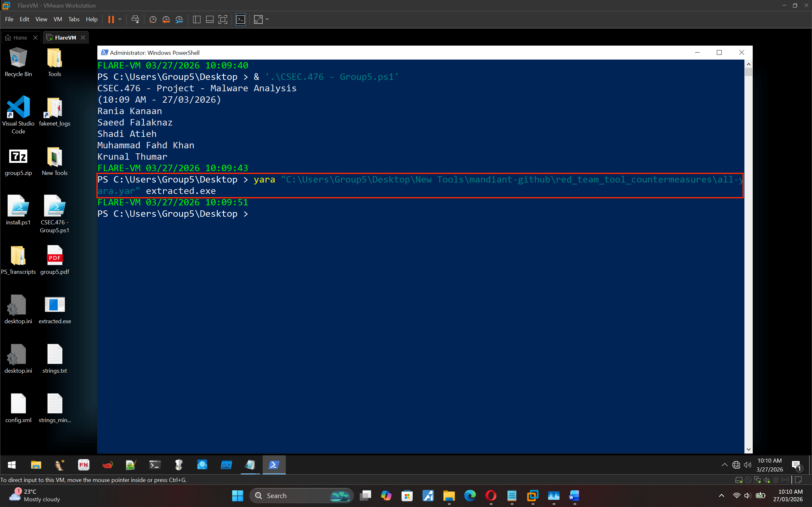Image resolution: width=812 pixels, height=507 pixels.
Task: Show hidden icons in VM tray
Action: point(724,465)
